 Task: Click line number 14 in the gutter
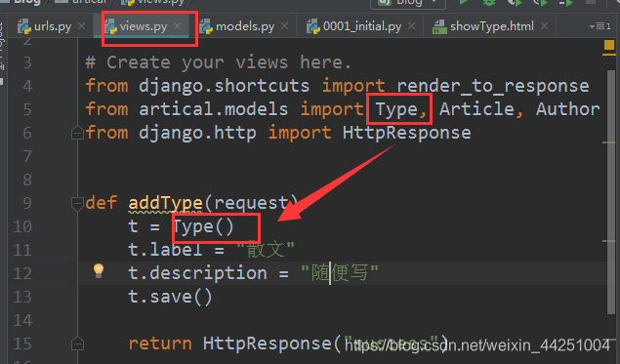click(22, 320)
